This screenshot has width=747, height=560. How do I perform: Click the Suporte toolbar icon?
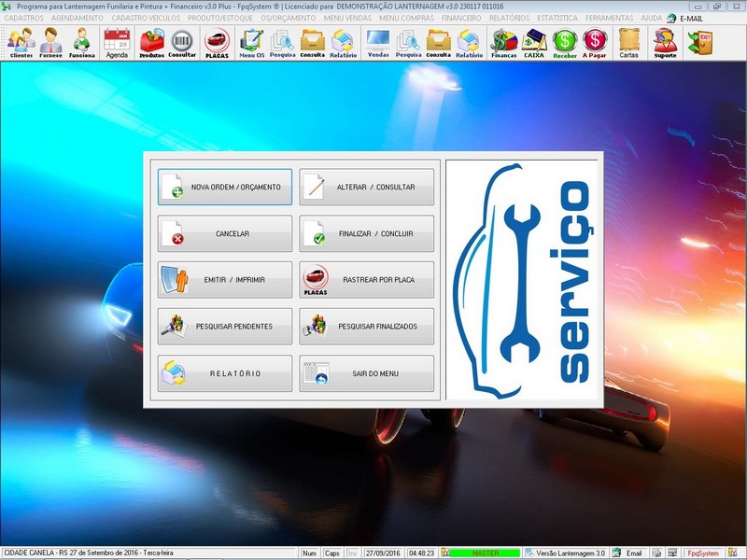(x=665, y=43)
